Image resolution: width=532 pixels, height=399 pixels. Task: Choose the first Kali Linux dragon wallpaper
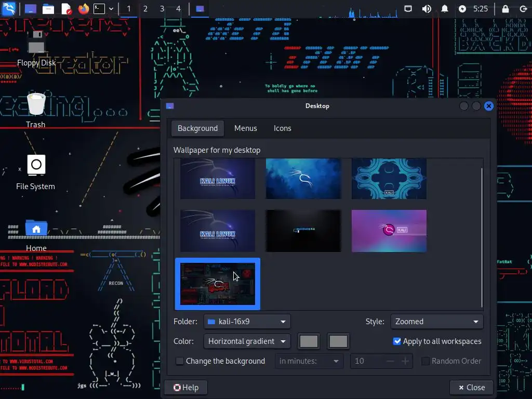[x=218, y=179]
